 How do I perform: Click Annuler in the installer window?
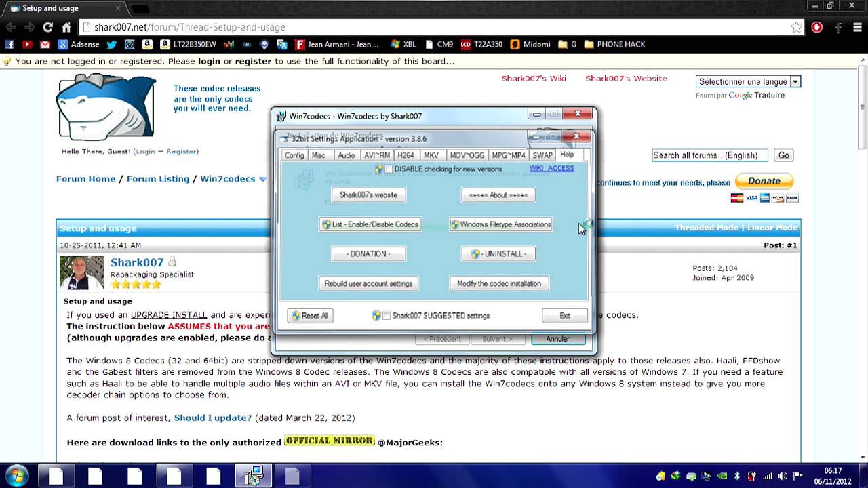558,339
